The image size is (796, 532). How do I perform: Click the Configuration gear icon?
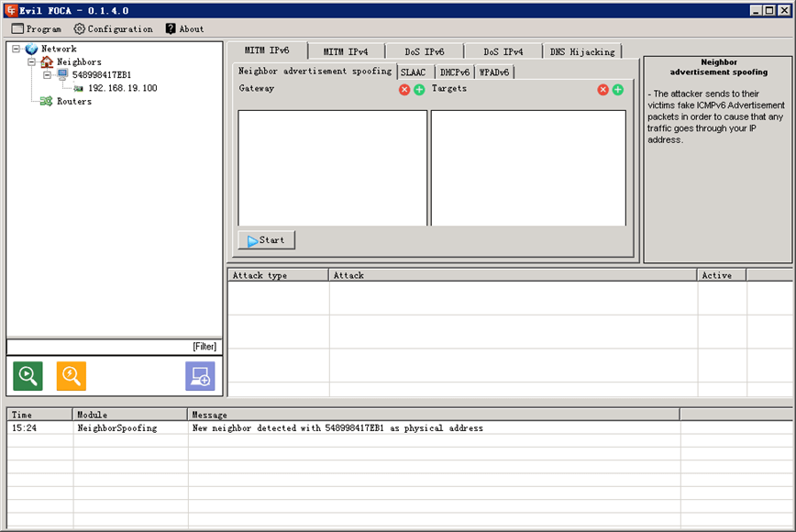click(x=79, y=29)
